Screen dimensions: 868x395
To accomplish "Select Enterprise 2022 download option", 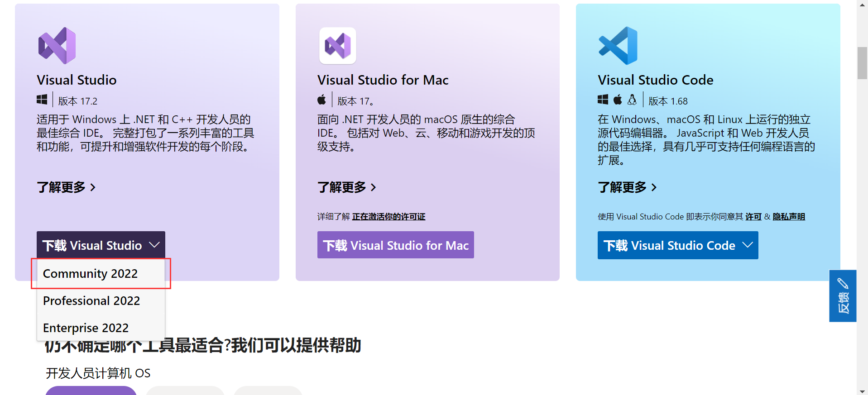I will [86, 328].
